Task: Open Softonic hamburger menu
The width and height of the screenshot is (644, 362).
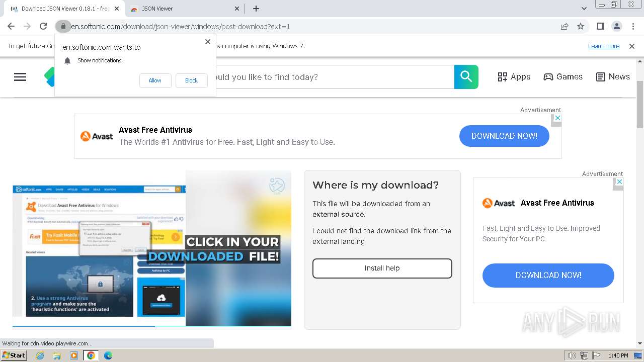Action: 20,77
